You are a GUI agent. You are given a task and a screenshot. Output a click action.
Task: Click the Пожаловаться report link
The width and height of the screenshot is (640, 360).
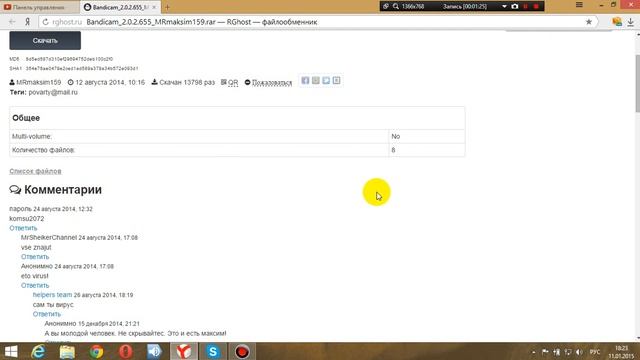272,82
